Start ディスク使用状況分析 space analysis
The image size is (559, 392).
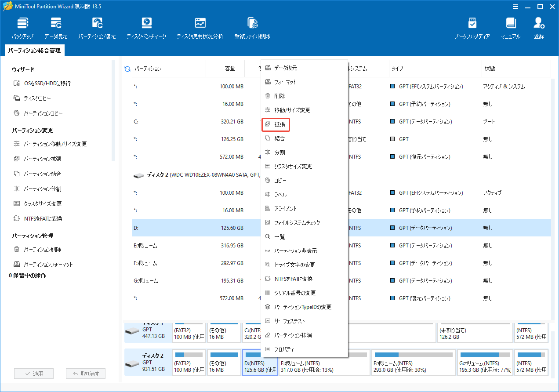pos(200,26)
